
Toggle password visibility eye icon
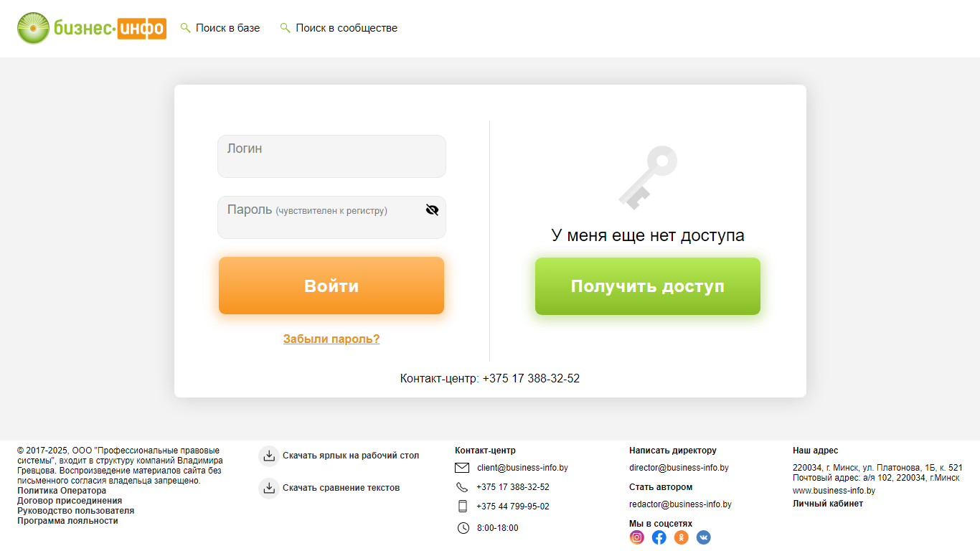(432, 209)
